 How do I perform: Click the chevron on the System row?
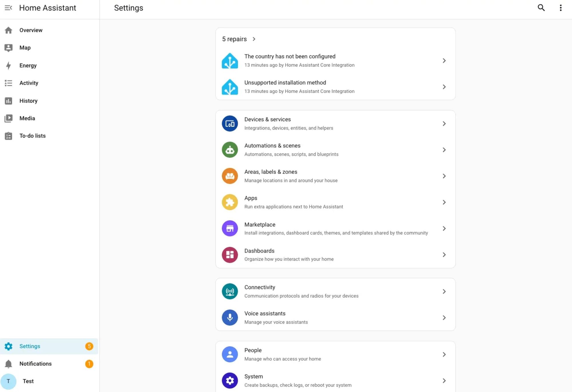point(444,381)
